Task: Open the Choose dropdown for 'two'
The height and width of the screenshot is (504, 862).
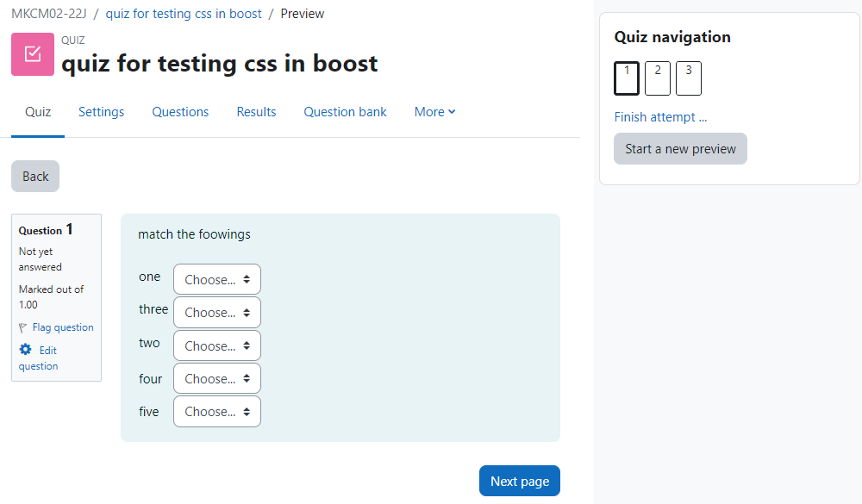Action: click(x=217, y=345)
